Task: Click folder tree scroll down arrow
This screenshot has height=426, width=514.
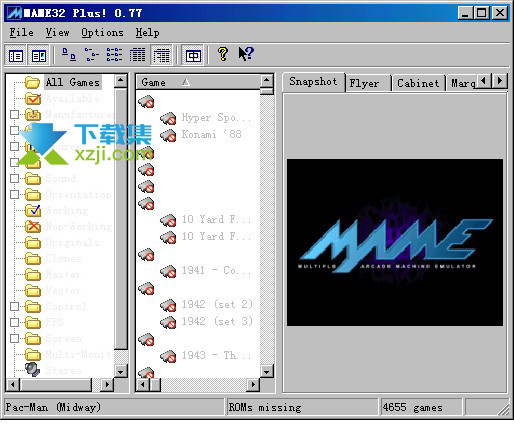Action: pyautogui.click(x=120, y=371)
